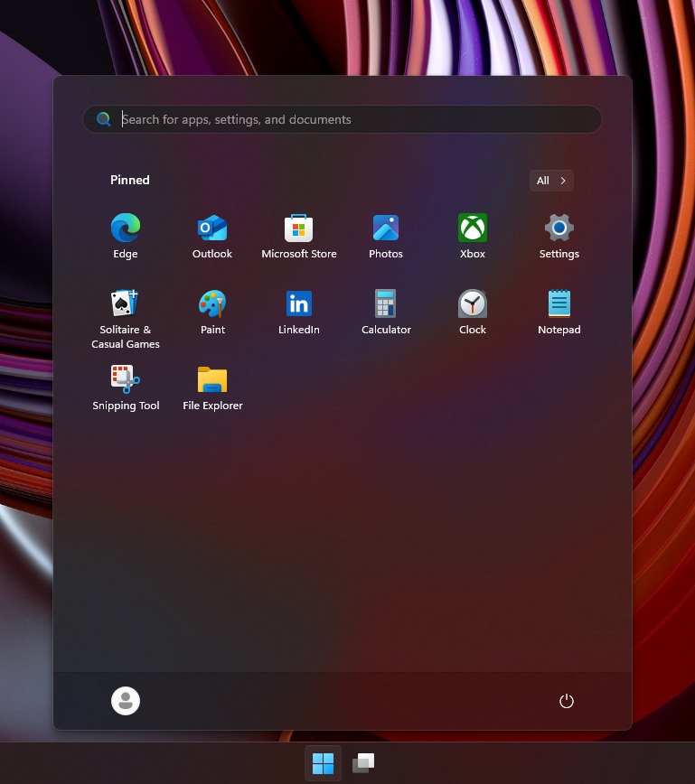The height and width of the screenshot is (784, 695).
Task: Click the power button icon
Action: (566, 701)
